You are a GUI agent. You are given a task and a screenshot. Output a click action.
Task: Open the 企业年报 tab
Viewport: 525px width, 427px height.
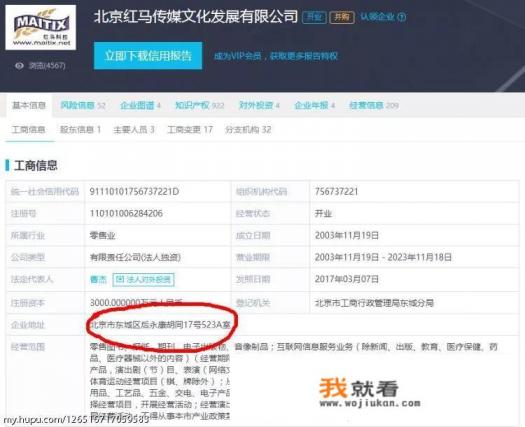[314, 105]
